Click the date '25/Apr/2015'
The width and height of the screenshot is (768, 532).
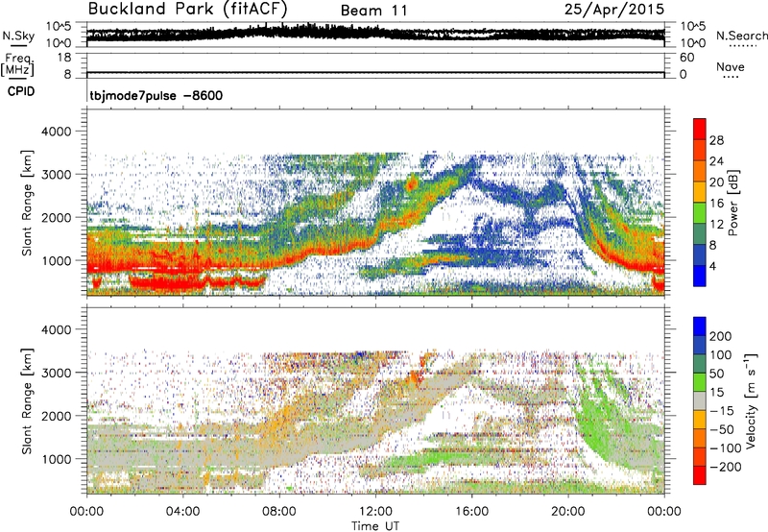614,10
